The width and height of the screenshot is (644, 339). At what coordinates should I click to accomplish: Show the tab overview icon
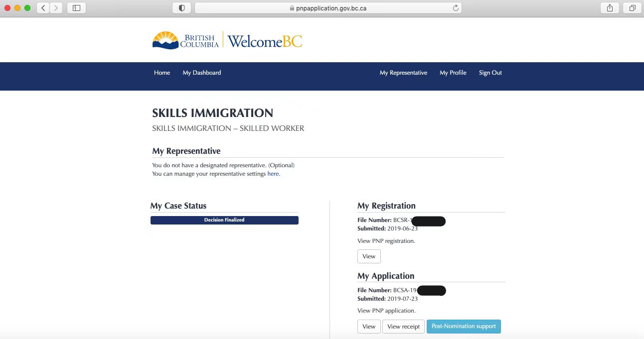point(632,8)
